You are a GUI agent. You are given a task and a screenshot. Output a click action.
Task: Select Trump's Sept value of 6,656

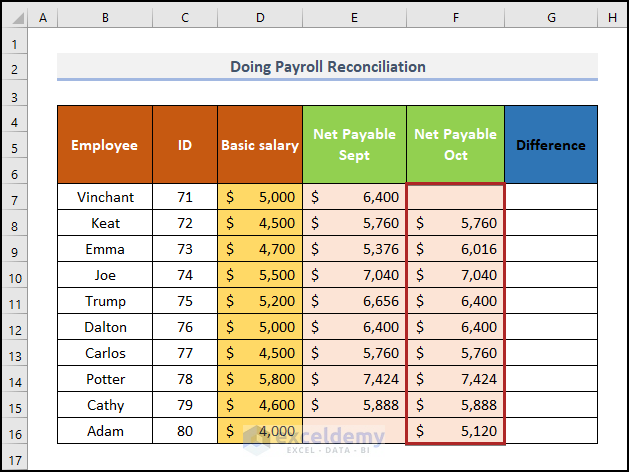point(354,301)
